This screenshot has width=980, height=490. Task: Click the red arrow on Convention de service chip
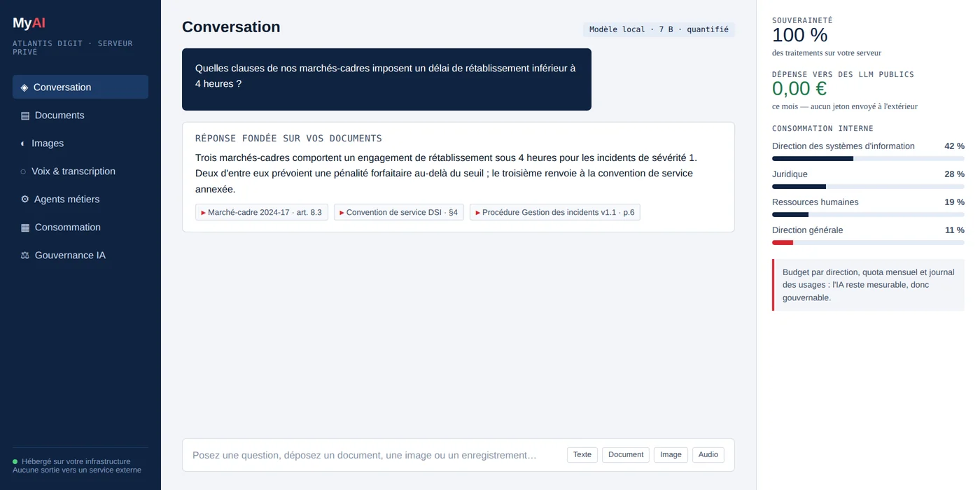pos(342,213)
